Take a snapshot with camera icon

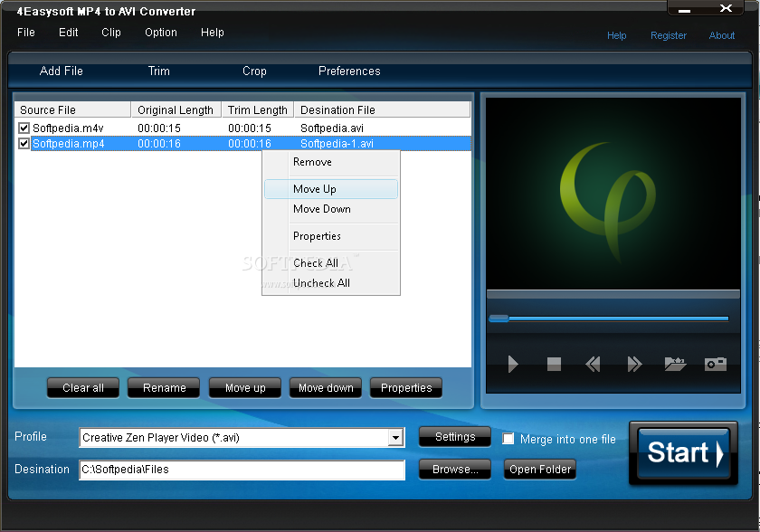click(x=716, y=364)
